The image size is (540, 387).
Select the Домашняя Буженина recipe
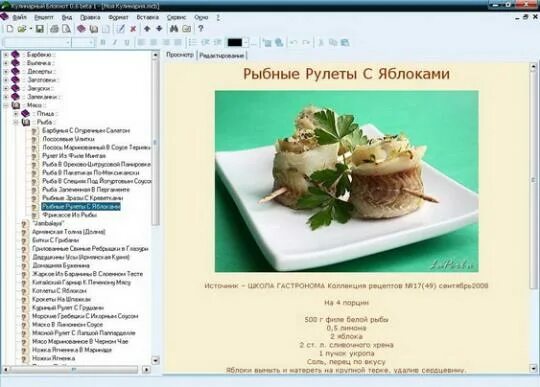(61, 265)
